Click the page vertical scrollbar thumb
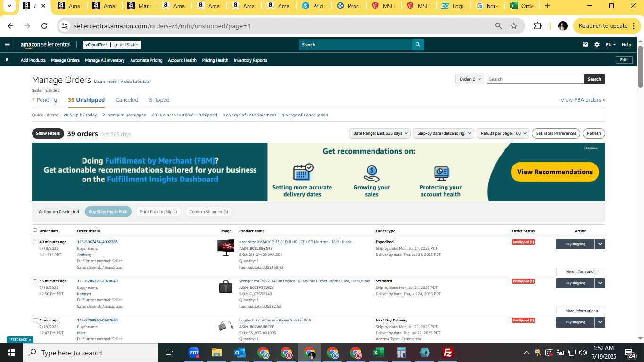The height and width of the screenshot is (362, 644). click(x=641, y=66)
